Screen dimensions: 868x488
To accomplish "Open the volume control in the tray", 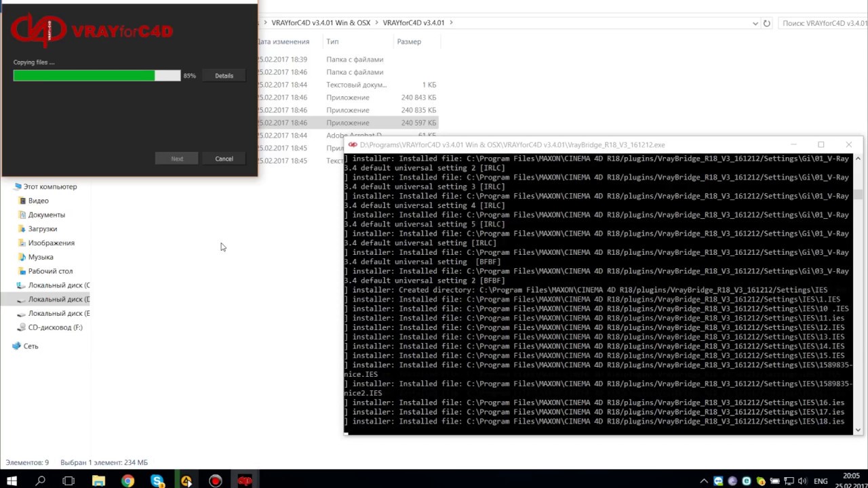I will click(804, 481).
